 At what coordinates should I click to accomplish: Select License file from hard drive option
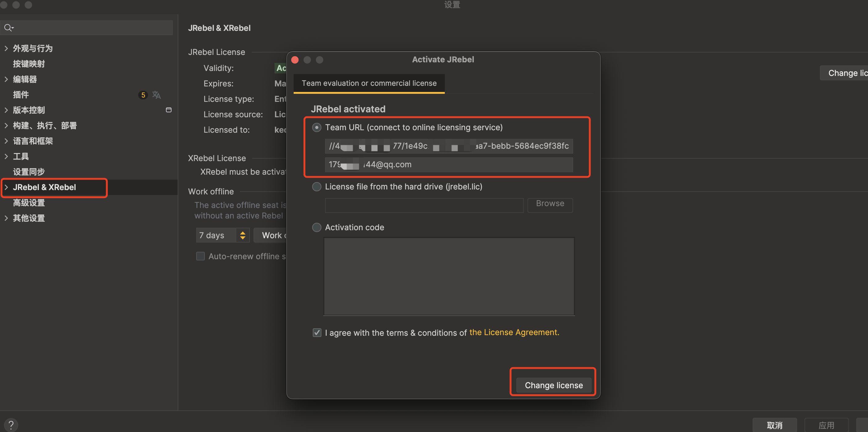pos(316,187)
